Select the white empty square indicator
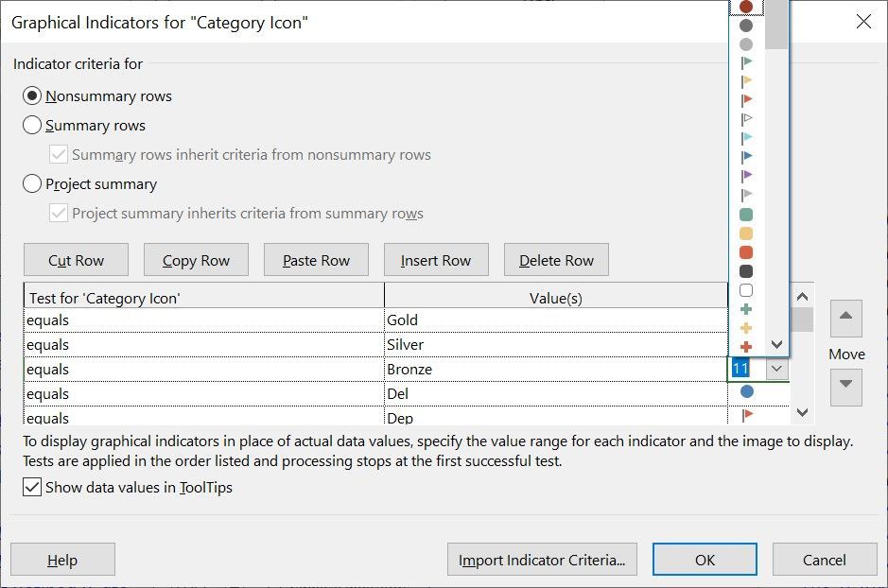 tap(746, 290)
